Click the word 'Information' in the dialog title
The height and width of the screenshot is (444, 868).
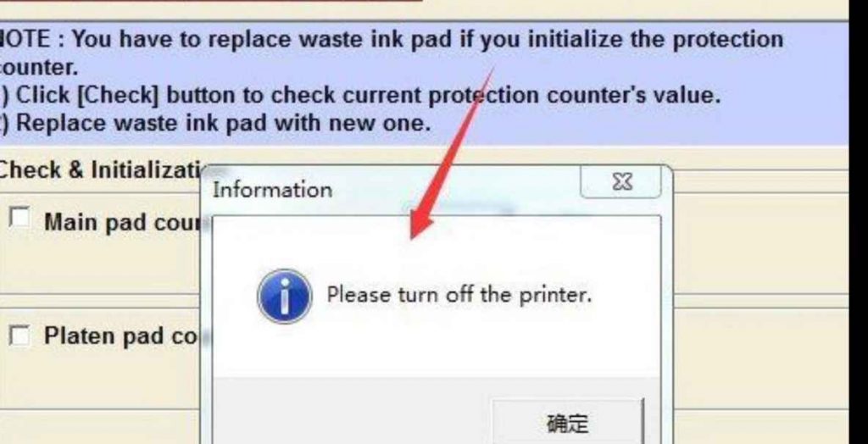point(272,190)
